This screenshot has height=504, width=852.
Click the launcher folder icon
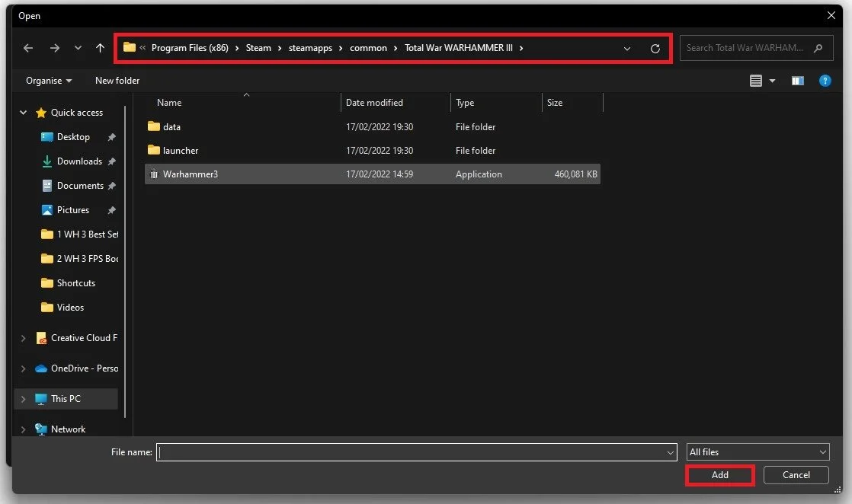[154, 150]
